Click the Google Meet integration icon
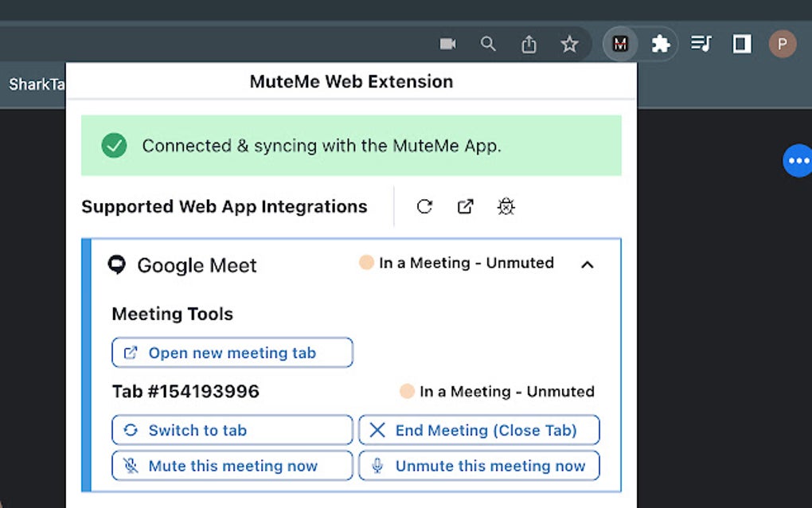This screenshot has height=508, width=812. tap(117, 265)
